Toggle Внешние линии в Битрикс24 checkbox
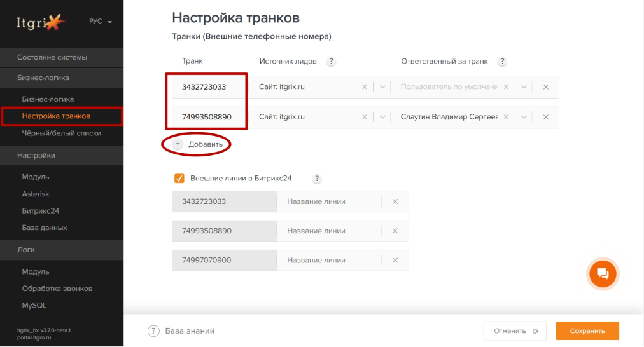 tap(179, 179)
